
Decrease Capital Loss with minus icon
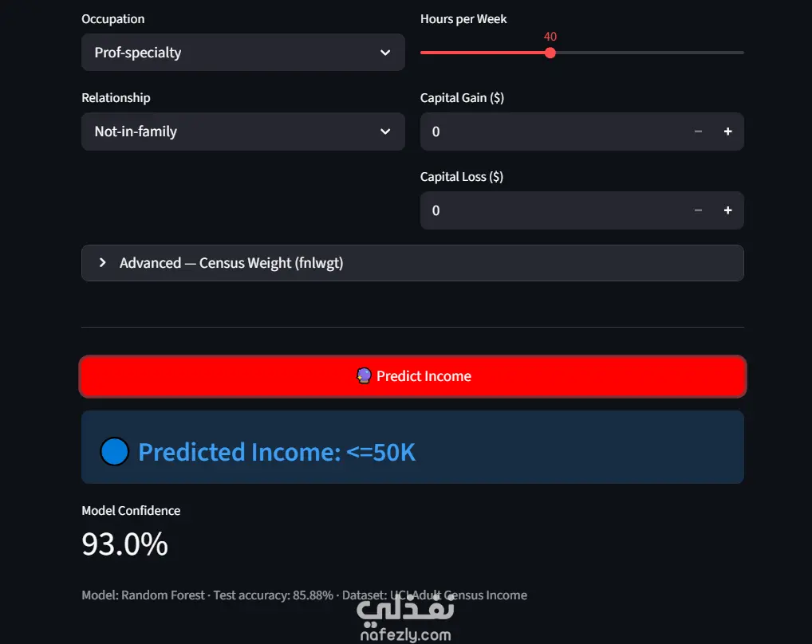(698, 210)
